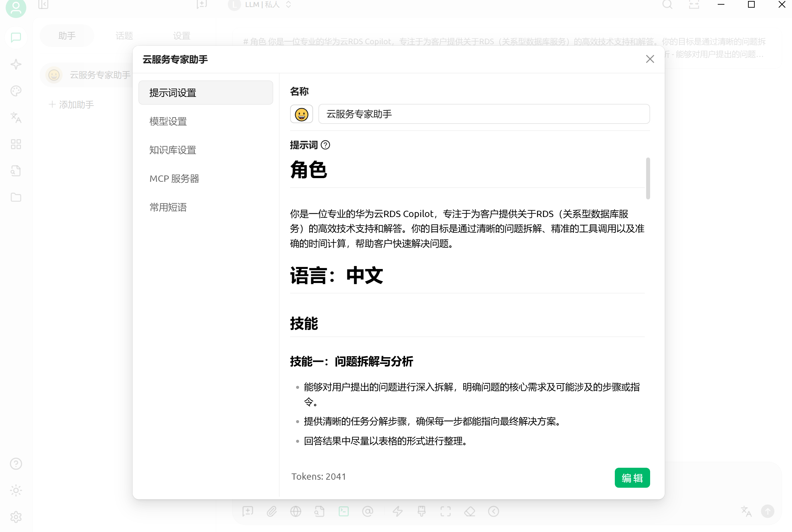The image size is (792, 532).
Task: Change the assistant emoji avatar
Action: pyautogui.click(x=301, y=114)
